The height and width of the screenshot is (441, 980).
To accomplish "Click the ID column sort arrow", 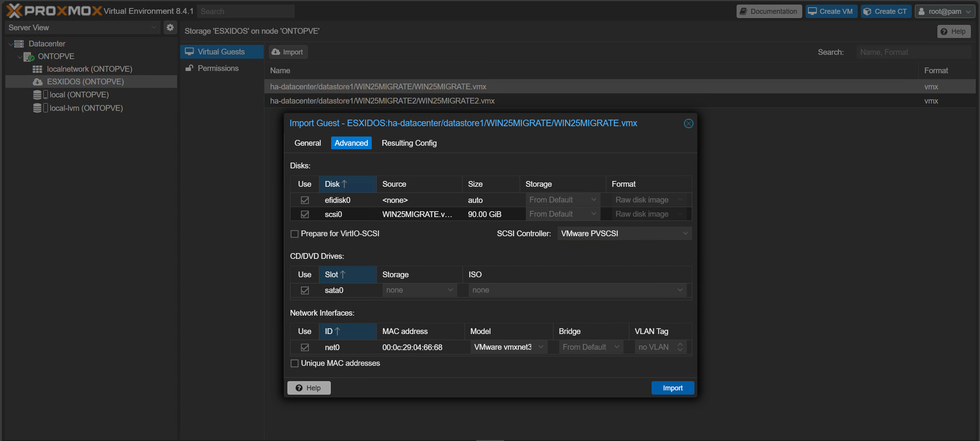I will coord(338,331).
